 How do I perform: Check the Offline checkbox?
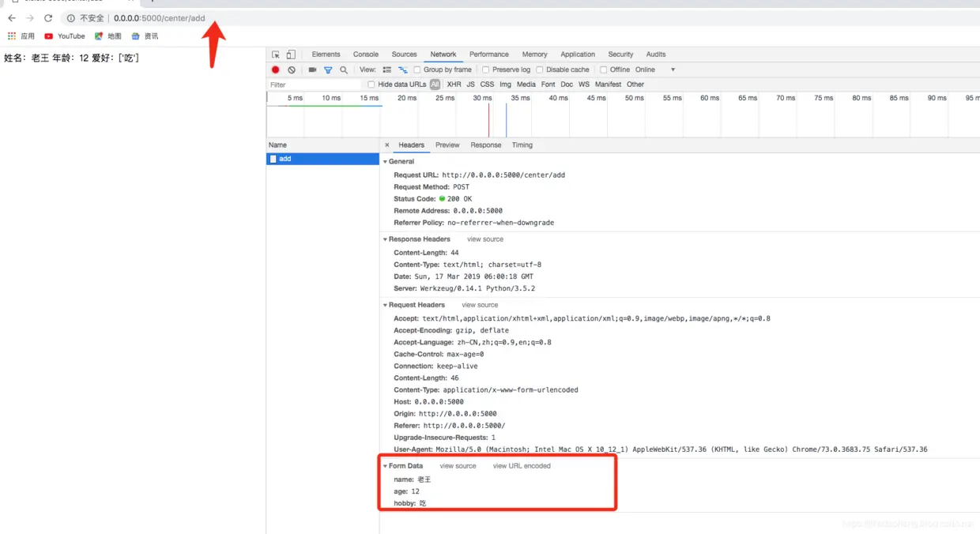click(604, 70)
